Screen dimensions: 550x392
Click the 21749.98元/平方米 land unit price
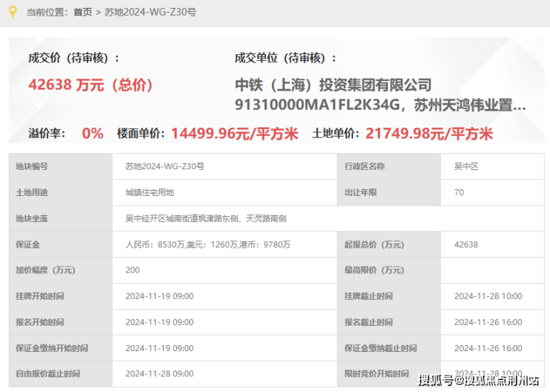tap(430, 134)
